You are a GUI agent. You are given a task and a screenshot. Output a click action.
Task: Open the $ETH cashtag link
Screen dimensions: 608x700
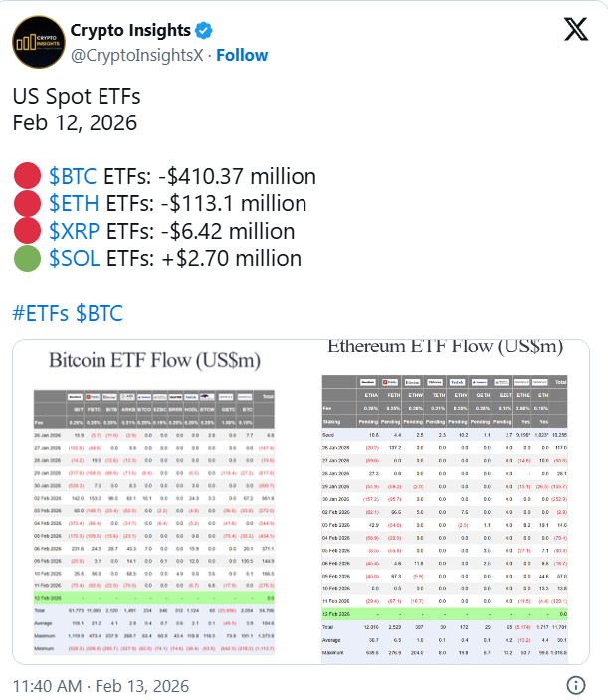(x=73, y=204)
